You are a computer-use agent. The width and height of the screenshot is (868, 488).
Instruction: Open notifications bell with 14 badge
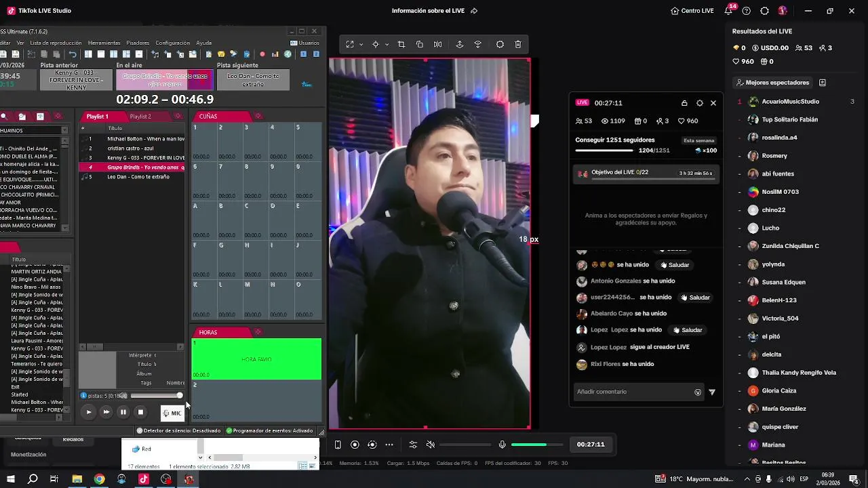click(730, 10)
